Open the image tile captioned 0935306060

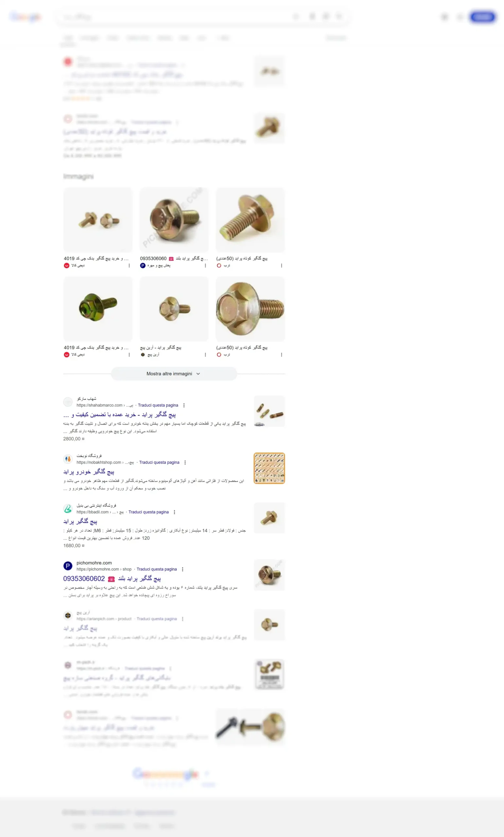click(x=174, y=220)
